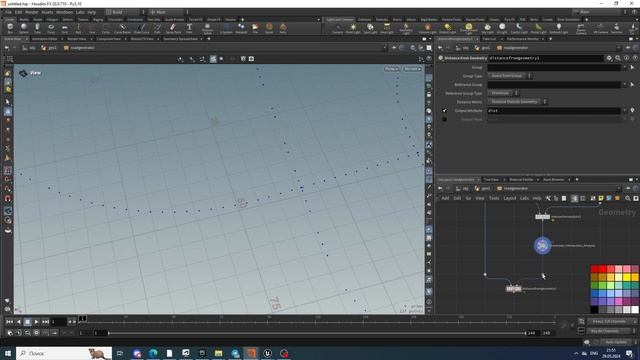Viewport: 640px width, 360px height.
Task: Select the Font shelf tool
Action: pos(189,28)
